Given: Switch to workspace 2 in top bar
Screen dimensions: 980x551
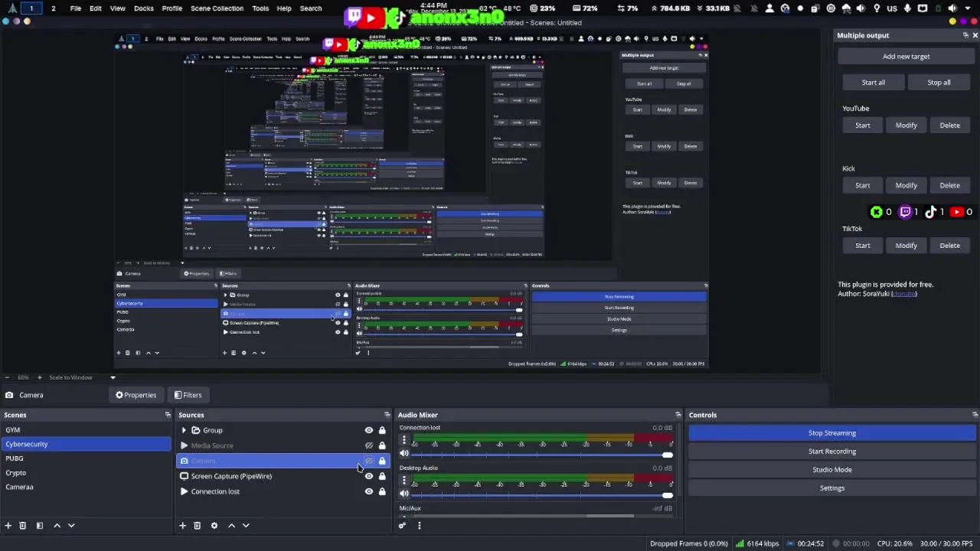Looking at the screenshot, I should point(53,8).
